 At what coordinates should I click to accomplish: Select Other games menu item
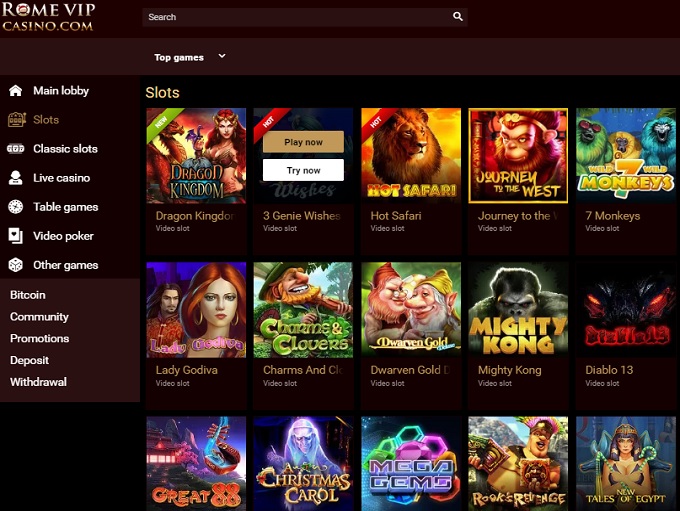[x=65, y=265]
